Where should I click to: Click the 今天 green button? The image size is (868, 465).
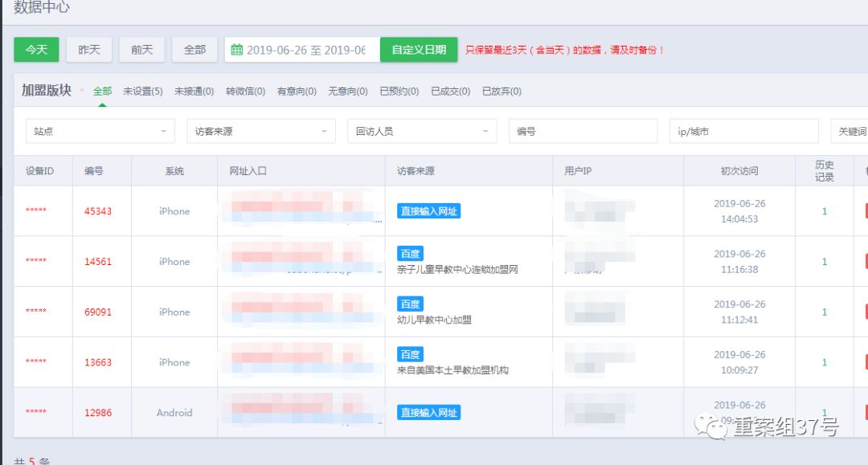coord(36,50)
